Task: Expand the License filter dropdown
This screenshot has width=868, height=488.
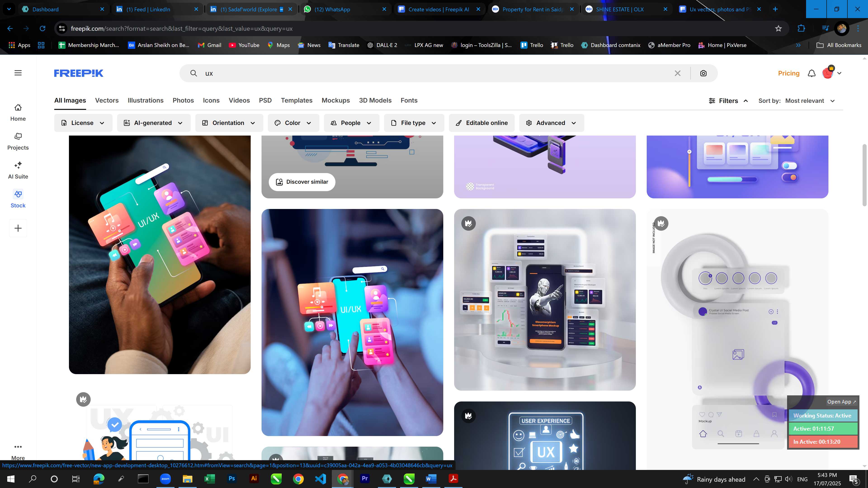Action: (x=83, y=123)
